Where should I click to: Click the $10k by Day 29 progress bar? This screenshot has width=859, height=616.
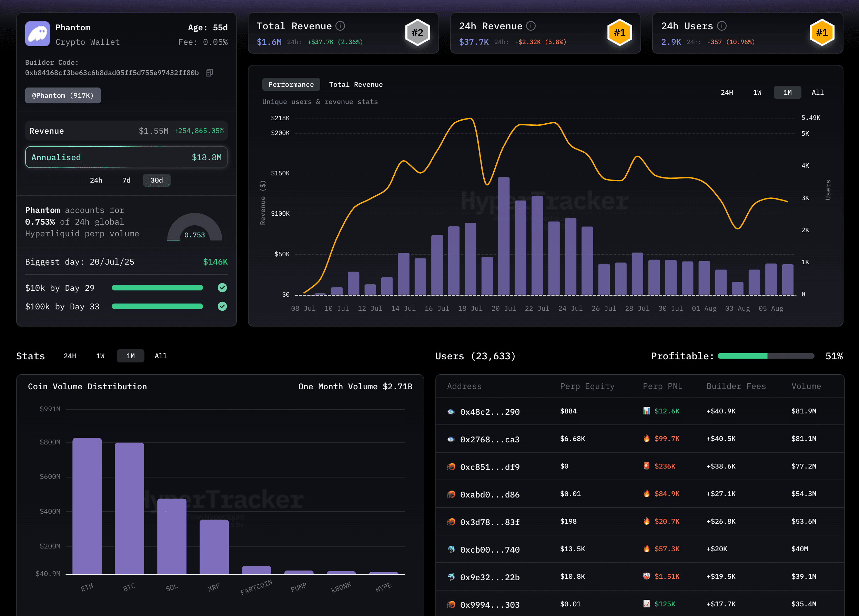pos(157,288)
